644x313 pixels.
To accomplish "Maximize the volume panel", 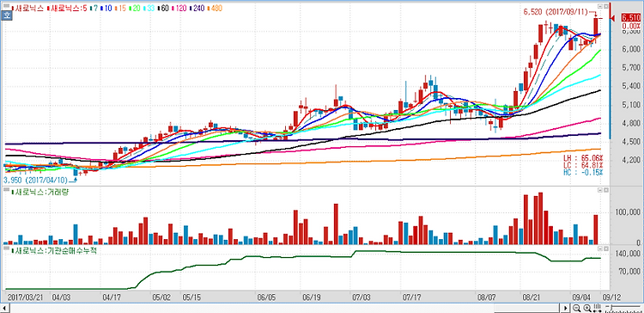I will pos(605,191).
